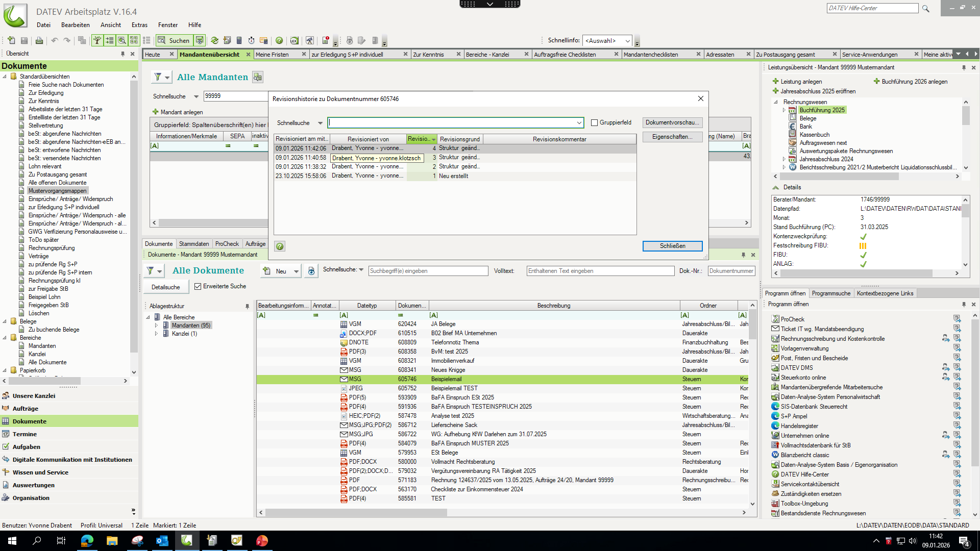The width and height of the screenshot is (980, 551).
Task: Click the LEX icon in the toolbar
Action: (x=294, y=40)
